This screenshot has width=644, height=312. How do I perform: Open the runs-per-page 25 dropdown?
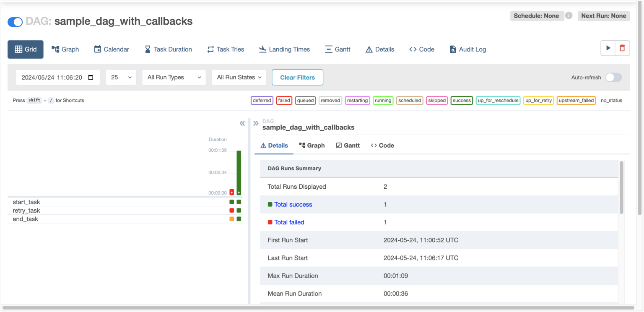click(x=121, y=77)
